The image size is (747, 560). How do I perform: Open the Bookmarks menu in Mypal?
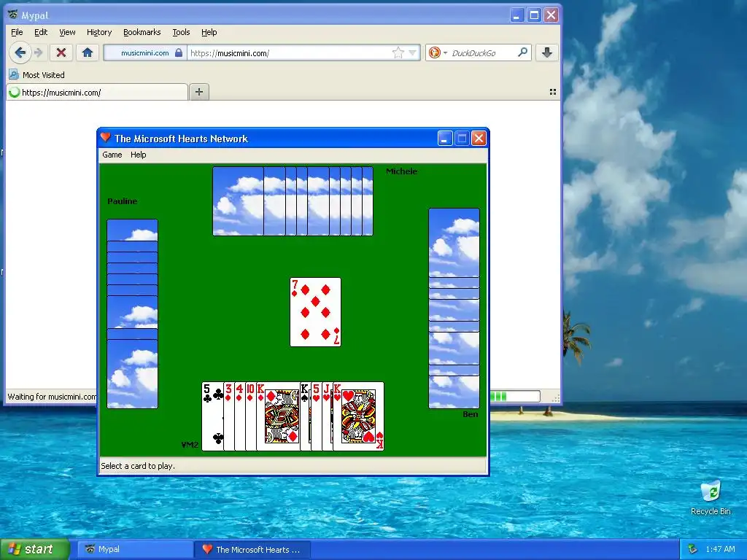pos(142,32)
